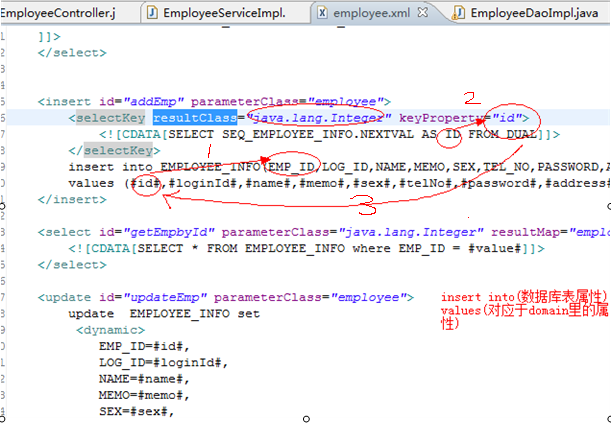Click the SEX=#sex#, line
Screen dimensions: 611x424
click(x=136, y=412)
